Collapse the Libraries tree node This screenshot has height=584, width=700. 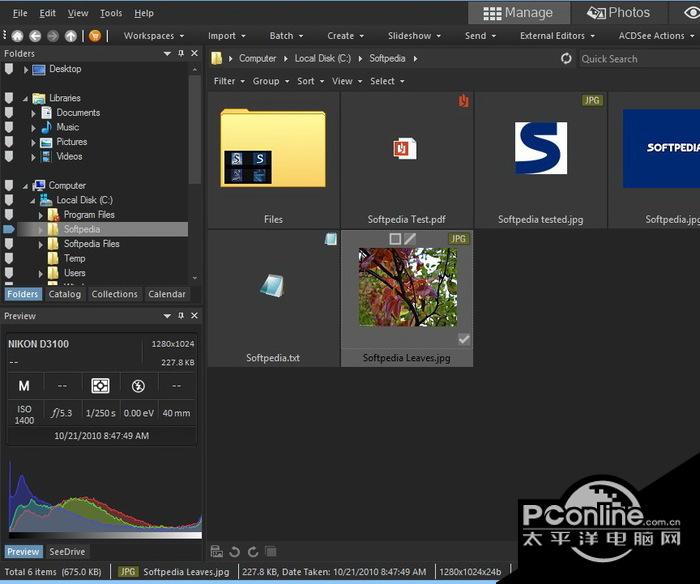coord(25,98)
